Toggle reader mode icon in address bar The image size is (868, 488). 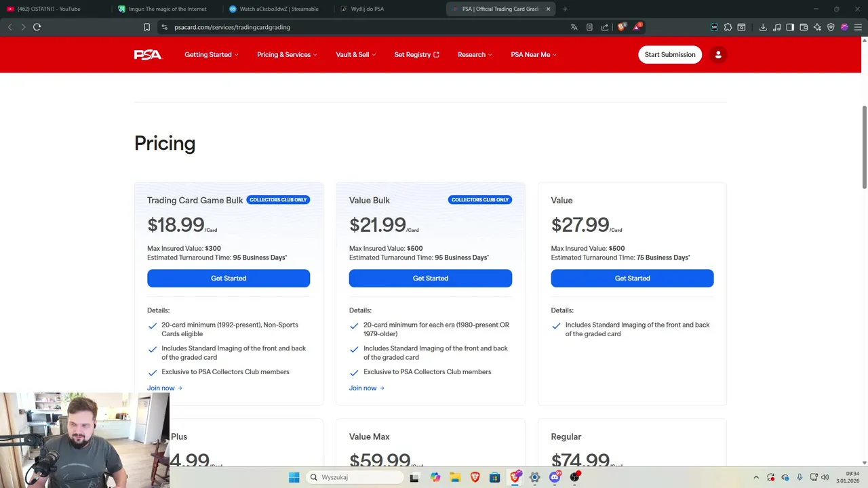pos(589,27)
